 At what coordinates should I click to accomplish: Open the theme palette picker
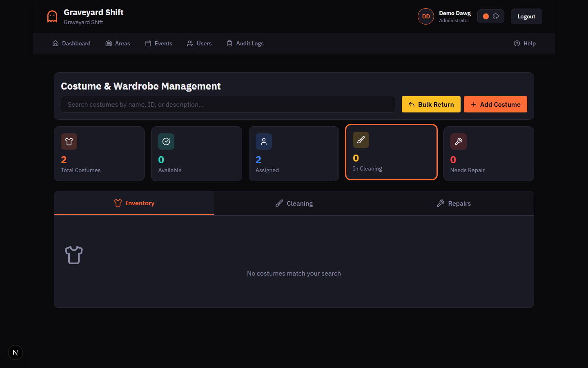tap(495, 16)
